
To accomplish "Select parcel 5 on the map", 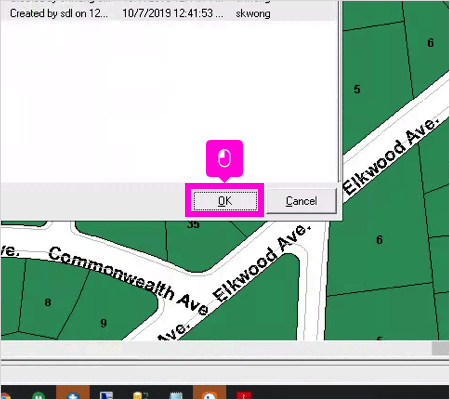I will click(x=357, y=89).
